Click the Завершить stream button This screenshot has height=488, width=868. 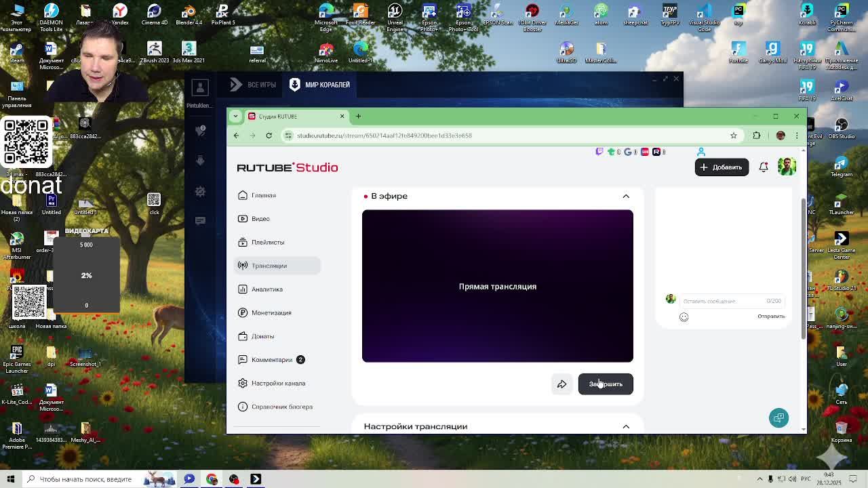[x=606, y=384]
